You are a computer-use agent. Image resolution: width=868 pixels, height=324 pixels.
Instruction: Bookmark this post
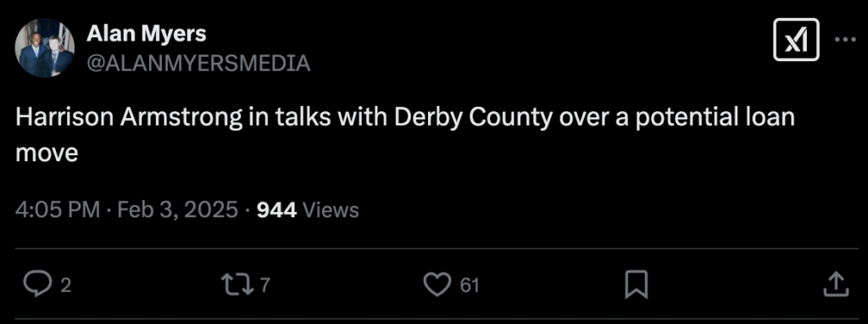636,286
